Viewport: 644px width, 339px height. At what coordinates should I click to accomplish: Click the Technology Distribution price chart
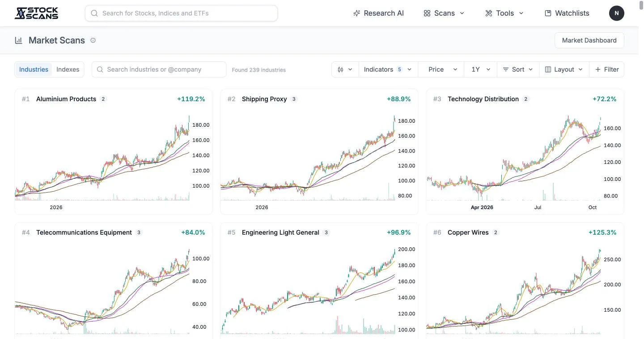point(514,157)
